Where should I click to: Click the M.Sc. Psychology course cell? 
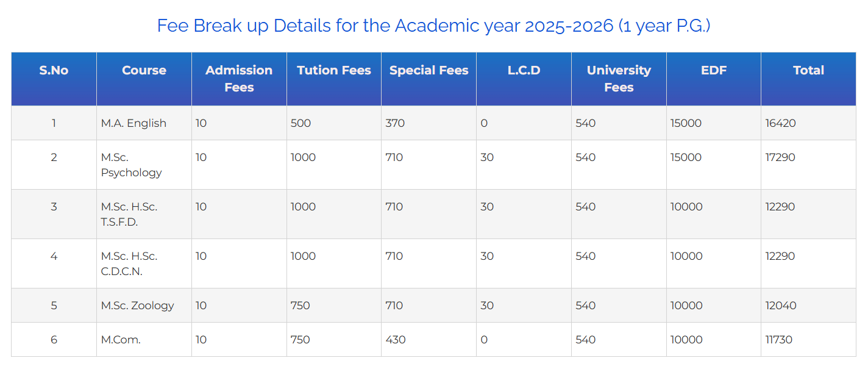[x=132, y=165]
